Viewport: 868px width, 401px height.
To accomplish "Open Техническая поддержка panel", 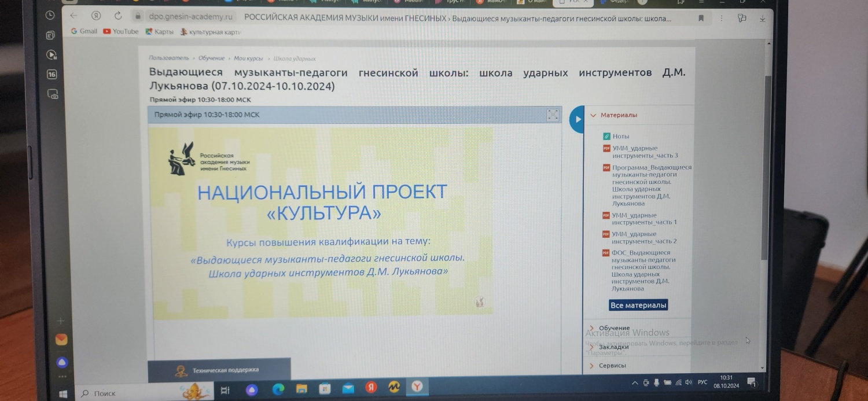I will tap(219, 370).
